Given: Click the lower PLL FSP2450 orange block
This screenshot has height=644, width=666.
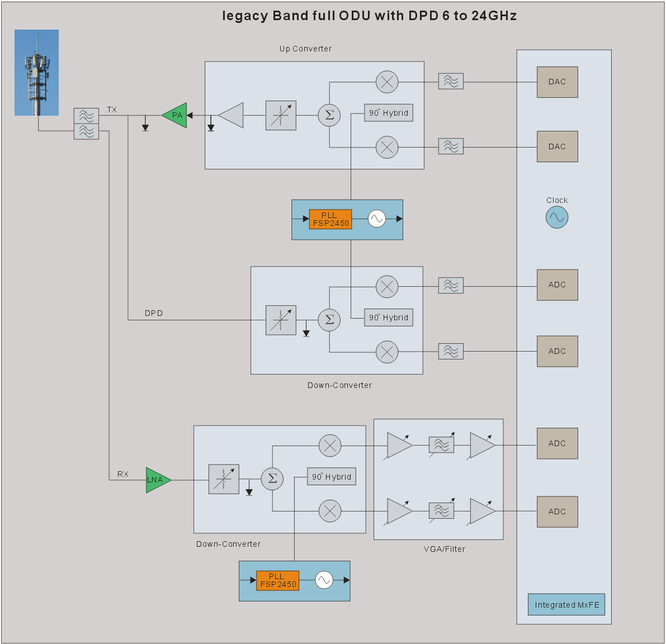Looking at the screenshot, I should (278, 580).
